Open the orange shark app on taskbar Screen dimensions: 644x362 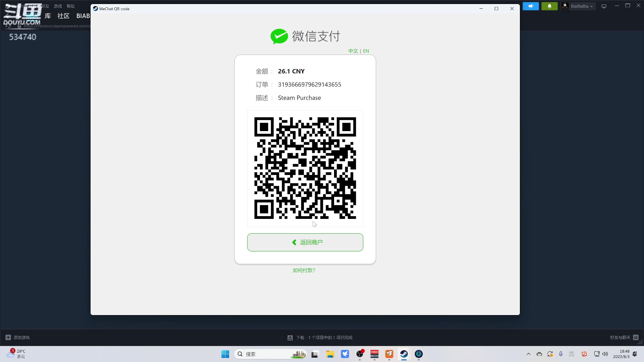[x=389, y=354]
